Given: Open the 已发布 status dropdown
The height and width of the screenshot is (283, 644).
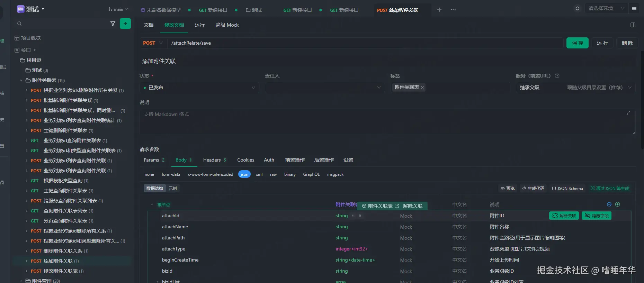Looking at the screenshot, I should pos(199,88).
